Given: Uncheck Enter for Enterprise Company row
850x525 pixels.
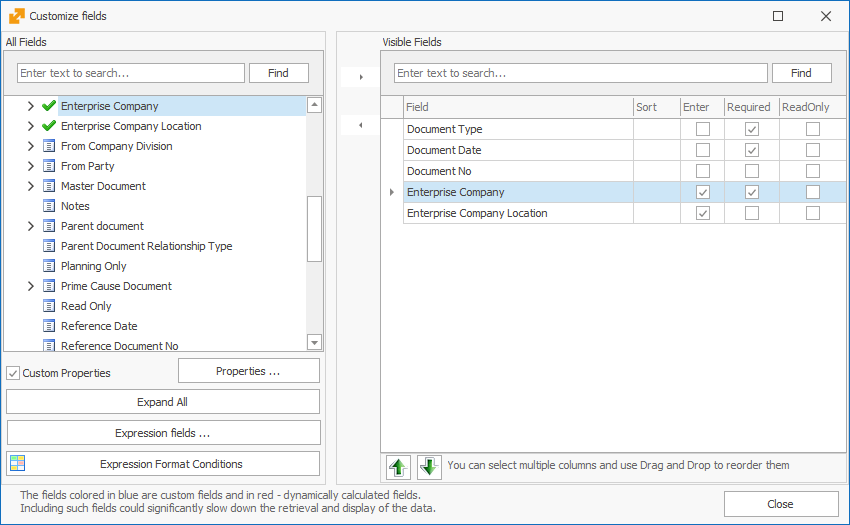Looking at the screenshot, I should pyautogui.click(x=703, y=192).
